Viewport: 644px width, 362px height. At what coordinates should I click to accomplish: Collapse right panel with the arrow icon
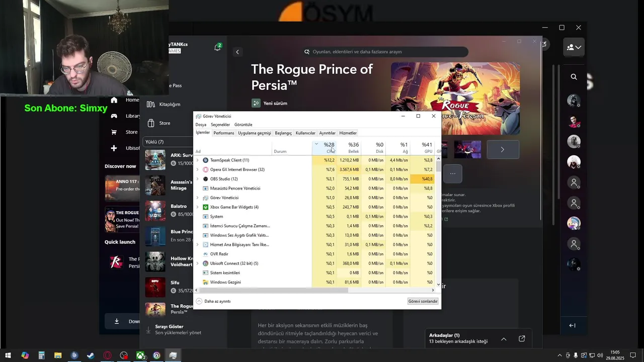click(x=572, y=325)
